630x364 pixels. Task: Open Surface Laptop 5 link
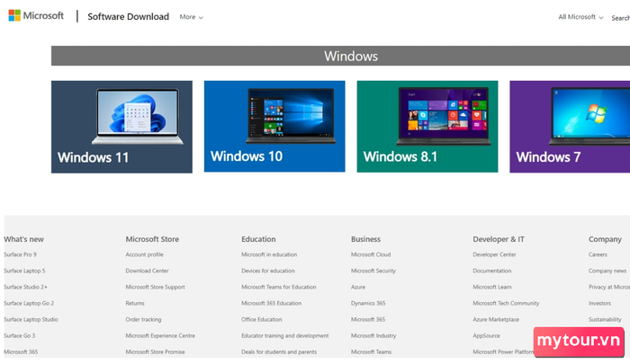[24, 271]
